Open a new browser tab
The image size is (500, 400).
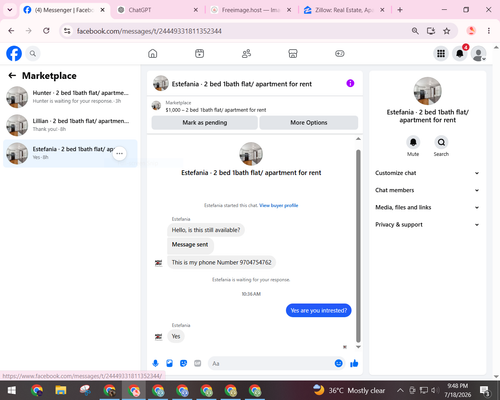400,10
